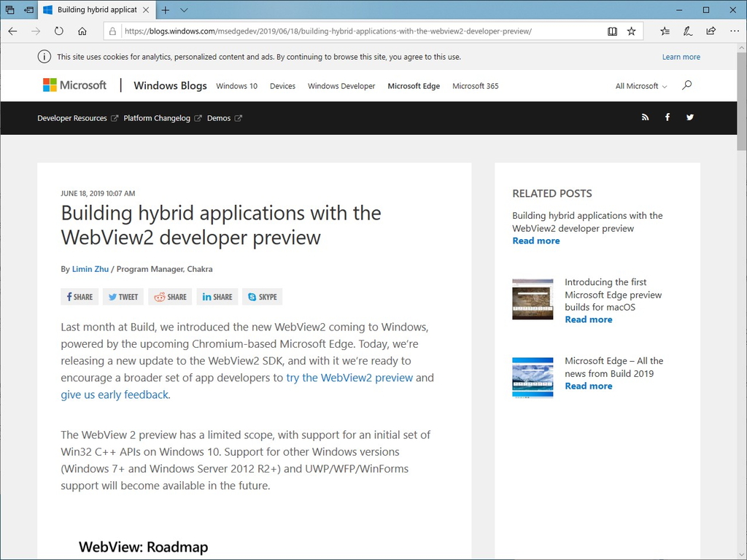Visit the blog's Facebook icon
This screenshot has height=560, width=747.
(x=667, y=117)
